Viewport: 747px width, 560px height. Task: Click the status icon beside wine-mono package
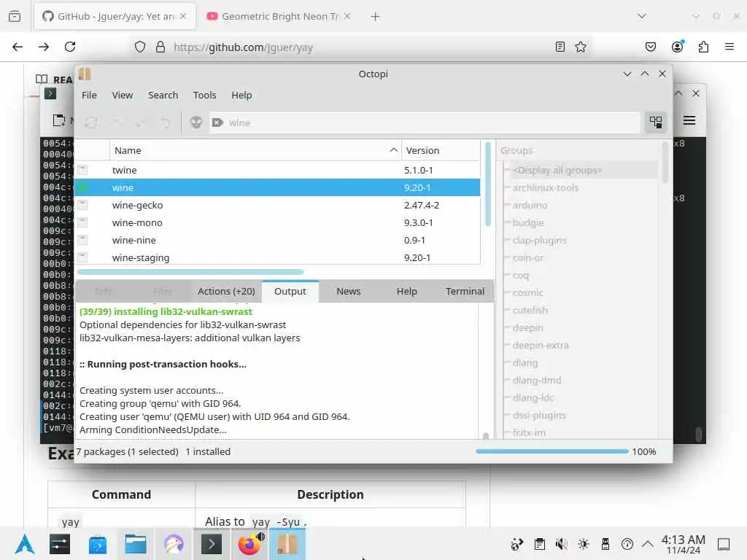[x=83, y=222]
